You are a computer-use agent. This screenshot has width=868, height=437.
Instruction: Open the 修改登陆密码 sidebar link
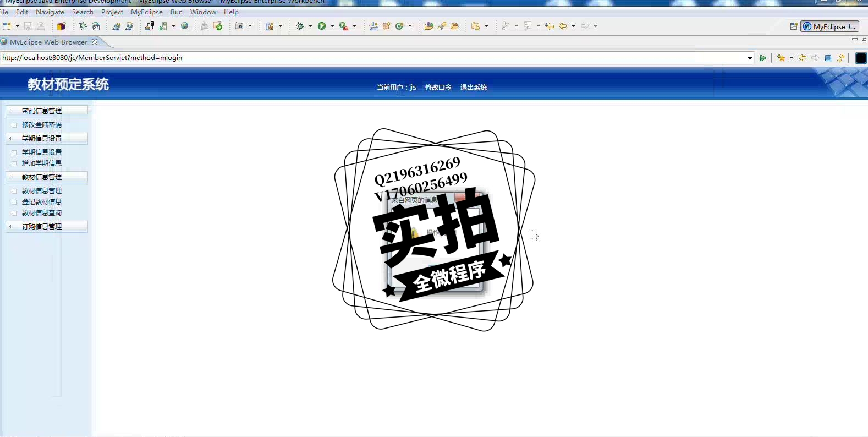coord(42,125)
